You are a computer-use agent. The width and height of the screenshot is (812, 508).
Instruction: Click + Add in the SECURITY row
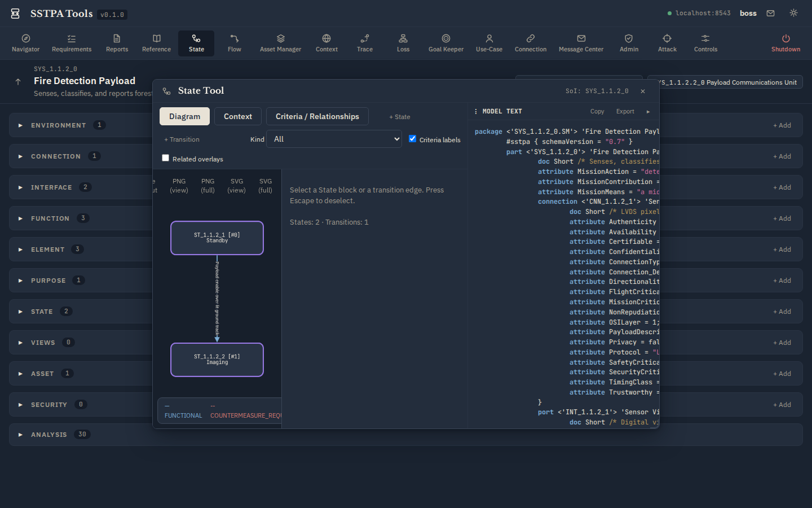point(782,405)
